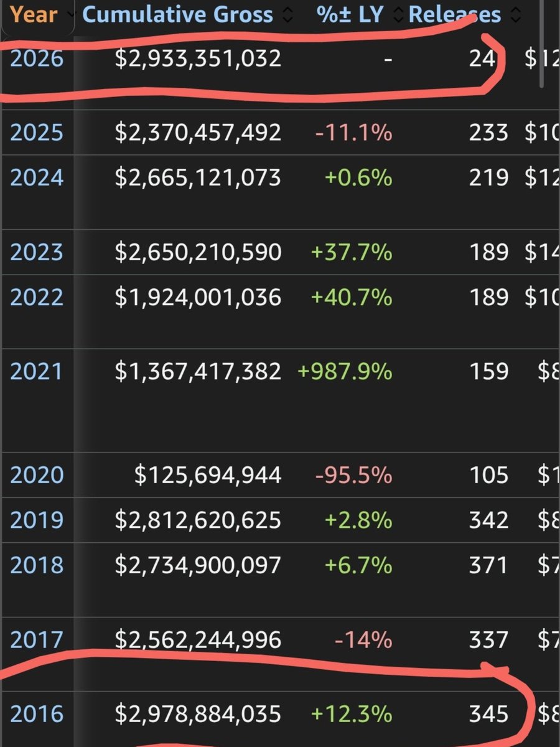Image resolution: width=560 pixels, height=747 pixels.
Task: Click the Cumulative Gross sort arrows
Action: [x=287, y=14]
